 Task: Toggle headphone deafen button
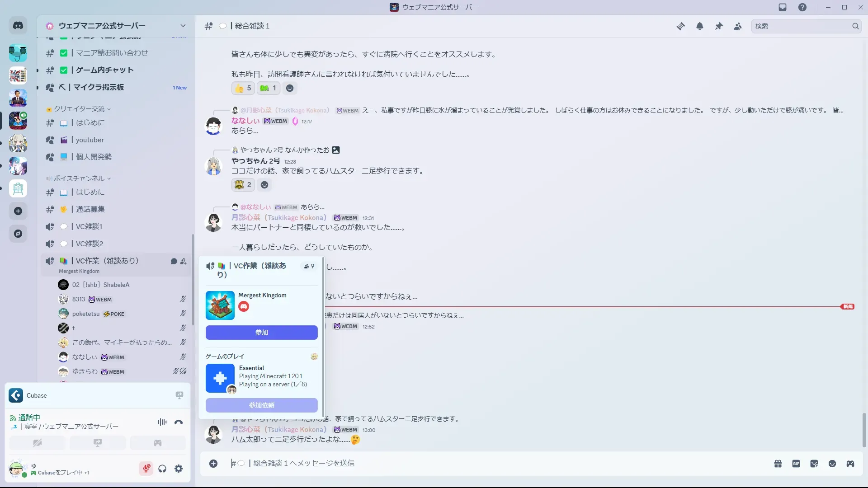click(x=162, y=469)
